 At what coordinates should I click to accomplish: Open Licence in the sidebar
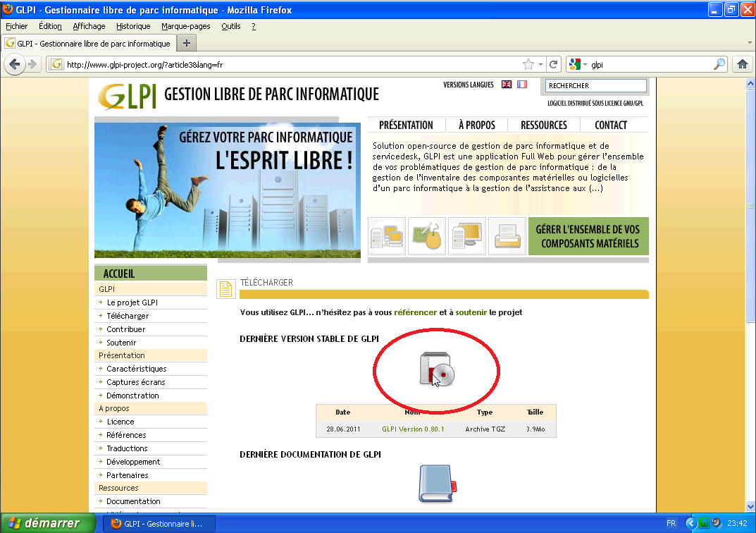tap(120, 422)
